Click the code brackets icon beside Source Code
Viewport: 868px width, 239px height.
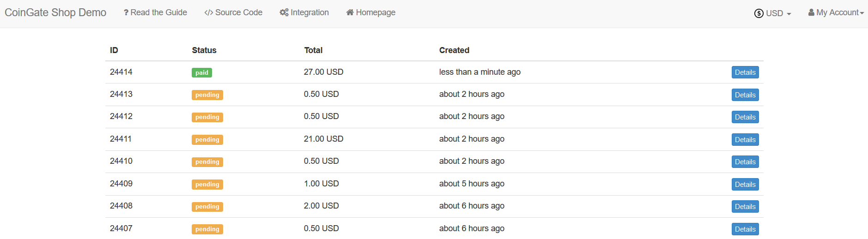click(209, 12)
